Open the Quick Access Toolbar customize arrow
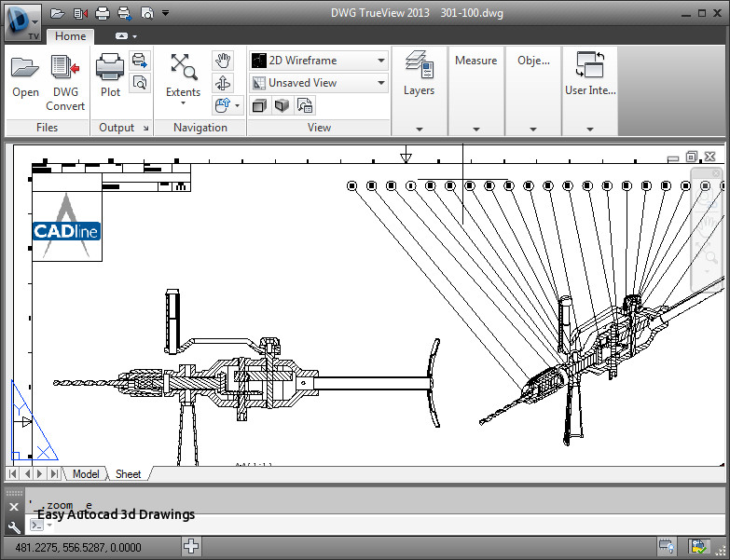 [x=165, y=13]
